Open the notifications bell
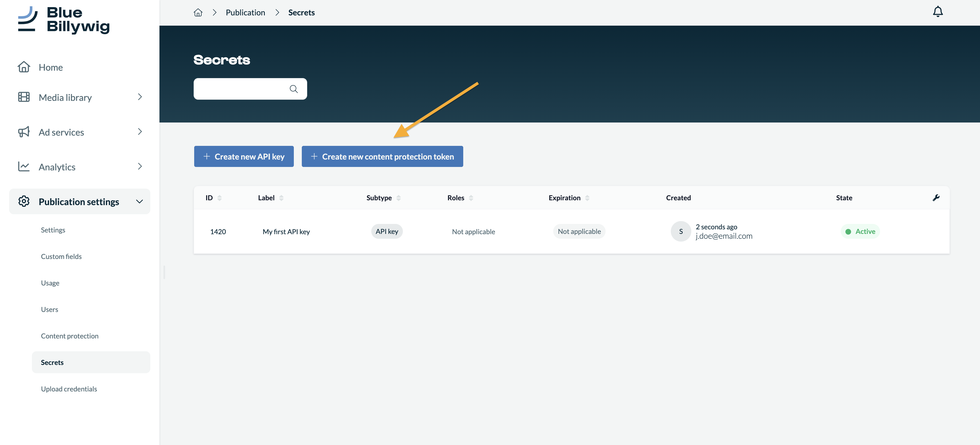The image size is (980, 445). (937, 12)
